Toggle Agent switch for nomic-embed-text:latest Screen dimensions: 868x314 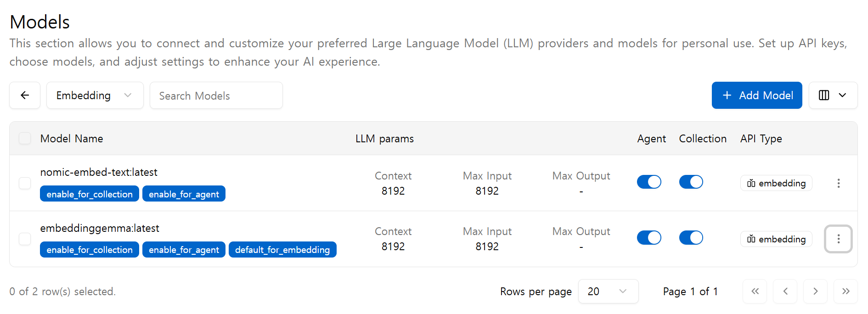(649, 182)
